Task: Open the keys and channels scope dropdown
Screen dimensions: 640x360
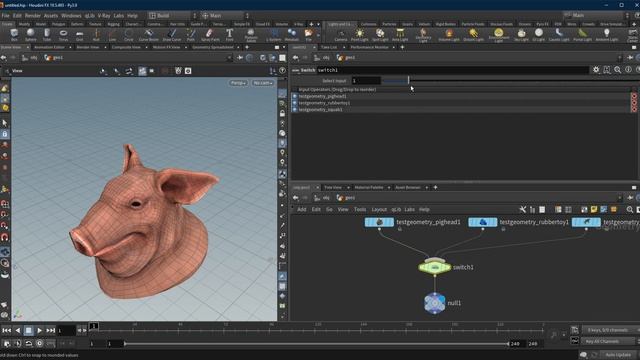Action: click(610, 330)
